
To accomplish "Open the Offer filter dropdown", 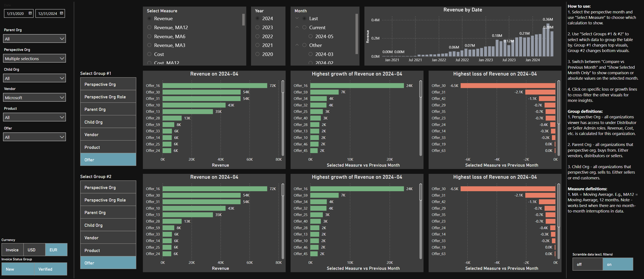I will [35, 137].
